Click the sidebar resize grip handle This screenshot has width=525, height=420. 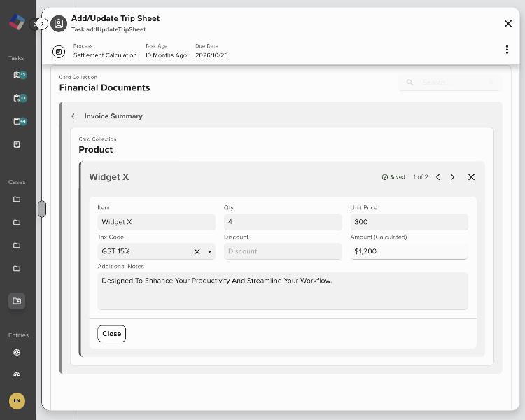42,209
